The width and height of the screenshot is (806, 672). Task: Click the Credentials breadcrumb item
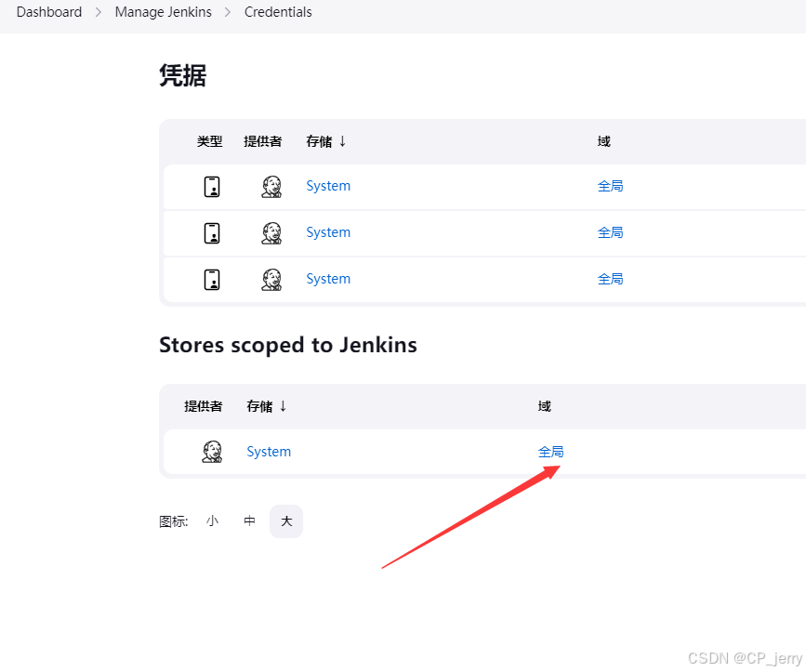278,12
